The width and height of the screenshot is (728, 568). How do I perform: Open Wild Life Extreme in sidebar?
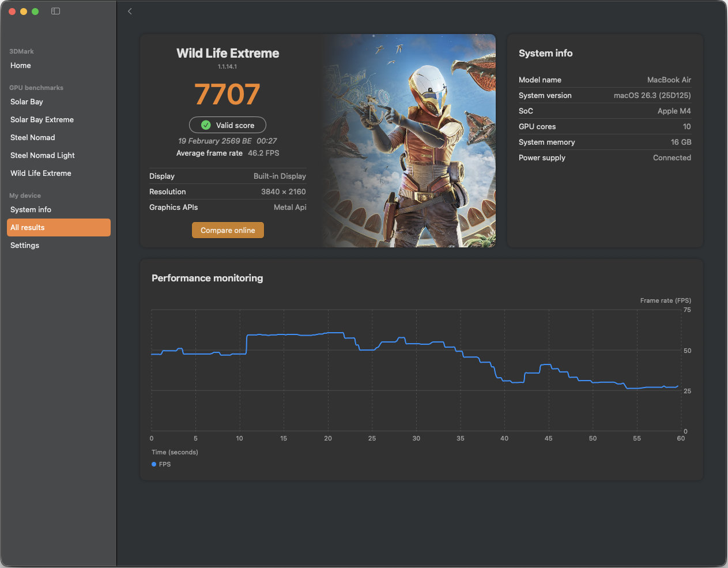(x=41, y=174)
